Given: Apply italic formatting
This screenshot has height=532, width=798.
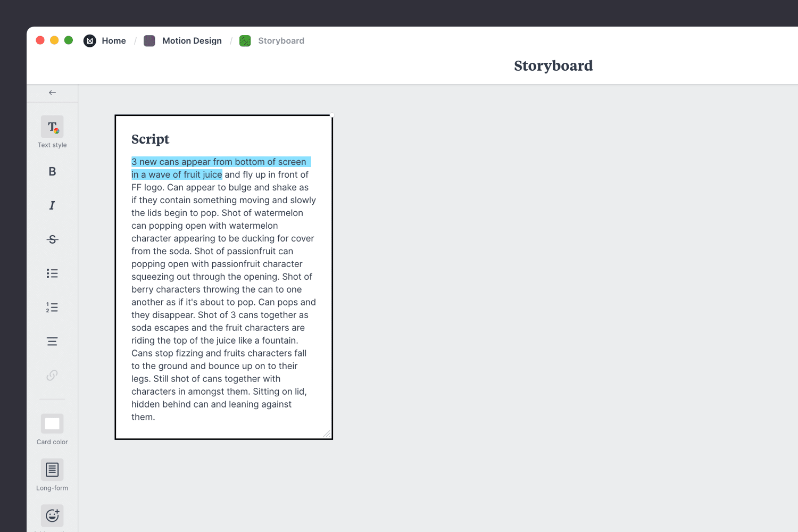Looking at the screenshot, I should [52, 205].
